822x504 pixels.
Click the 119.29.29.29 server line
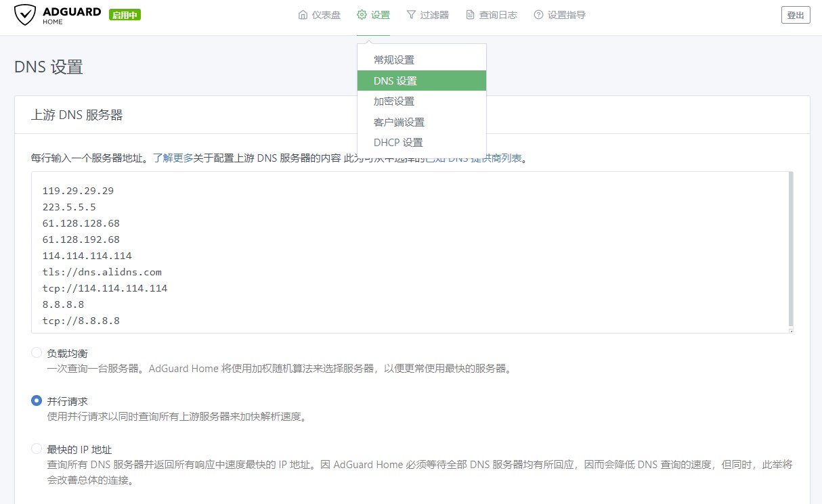[x=78, y=191]
